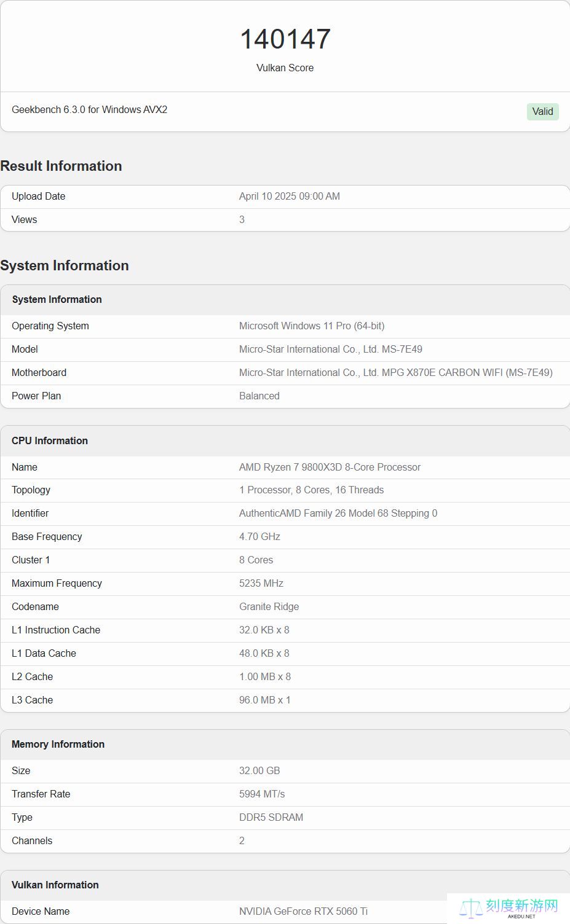Viewport: 570px width, 924px height.
Task: Click the 'Power Plan' label
Action: click(36, 396)
